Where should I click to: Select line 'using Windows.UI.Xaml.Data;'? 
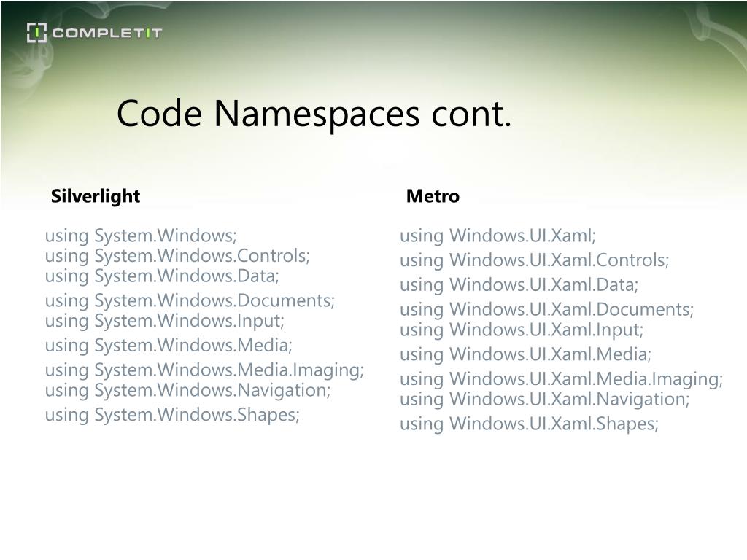[x=519, y=285]
